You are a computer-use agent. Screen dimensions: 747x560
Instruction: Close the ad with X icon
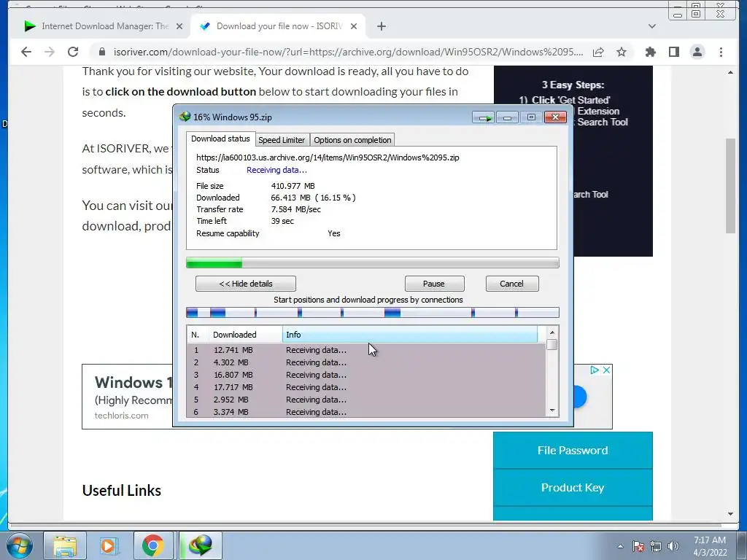pos(606,370)
